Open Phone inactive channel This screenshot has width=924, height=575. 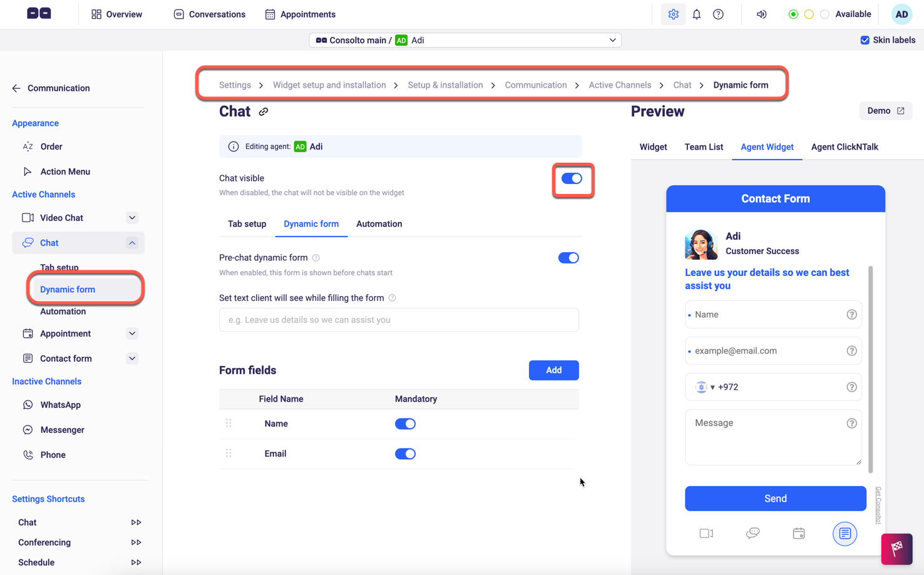click(53, 455)
